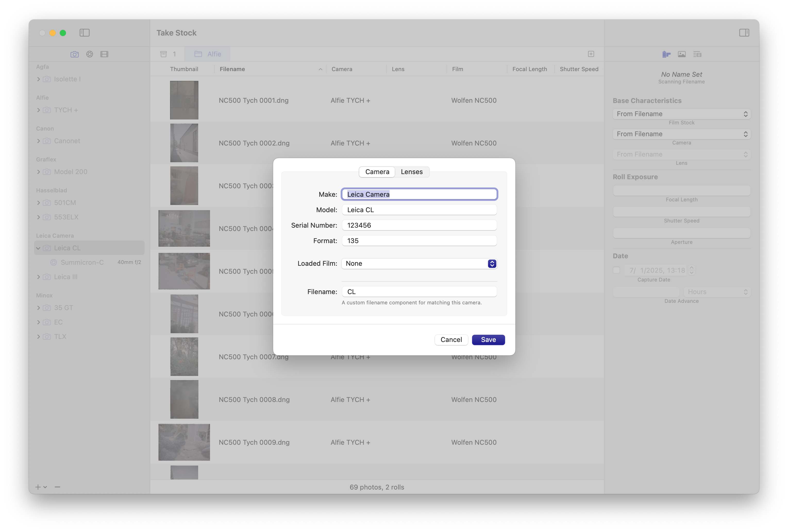This screenshot has width=788, height=532.
Task: Sort by the Film column header
Action: point(477,69)
